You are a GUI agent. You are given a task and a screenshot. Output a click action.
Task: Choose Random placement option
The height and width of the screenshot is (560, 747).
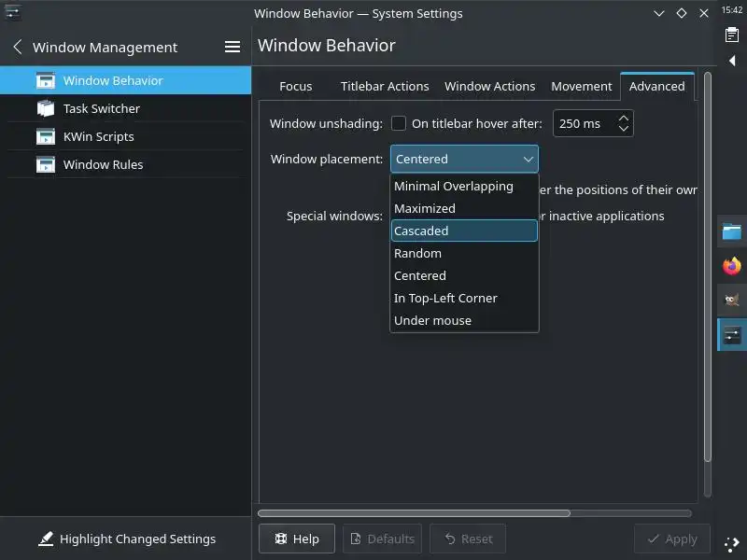click(x=464, y=253)
